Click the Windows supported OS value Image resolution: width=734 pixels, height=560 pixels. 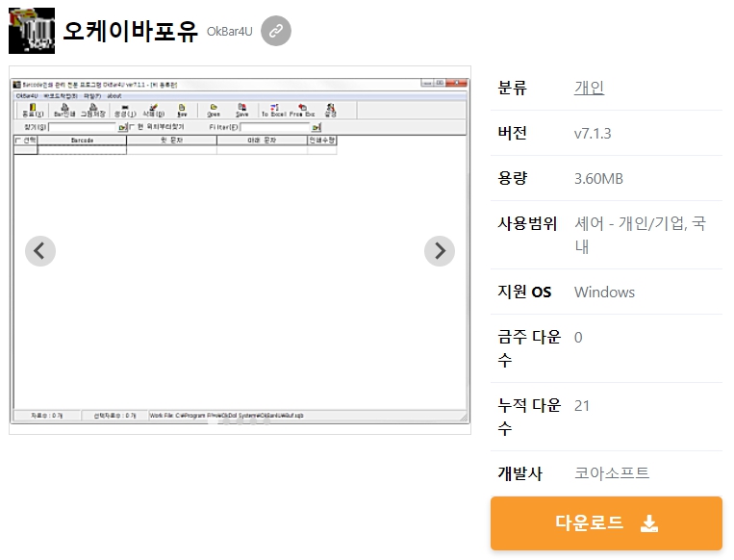[x=604, y=293]
